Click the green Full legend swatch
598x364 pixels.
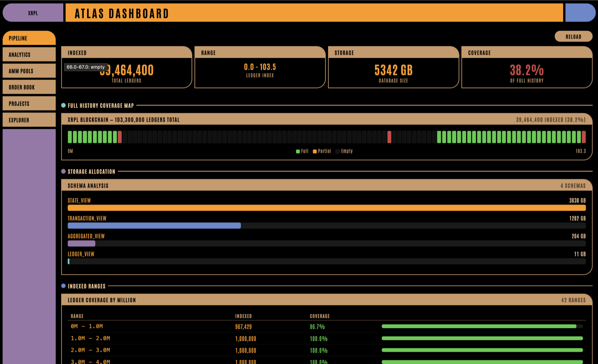pos(298,151)
